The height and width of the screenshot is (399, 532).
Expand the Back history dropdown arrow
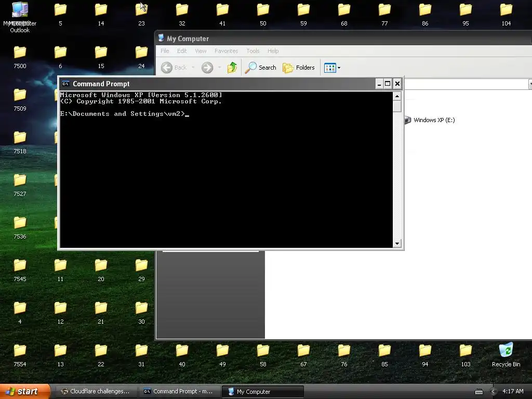(x=193, y=68)
